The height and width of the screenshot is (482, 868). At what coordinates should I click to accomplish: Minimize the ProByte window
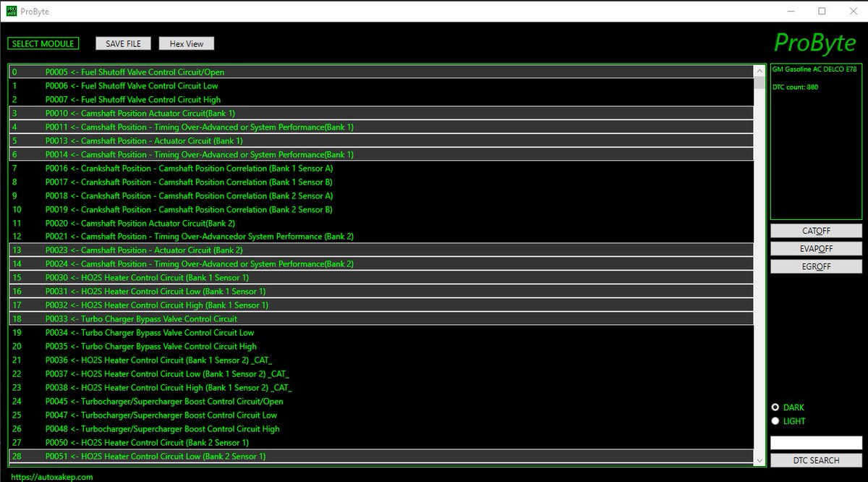[x=789, y=11]
